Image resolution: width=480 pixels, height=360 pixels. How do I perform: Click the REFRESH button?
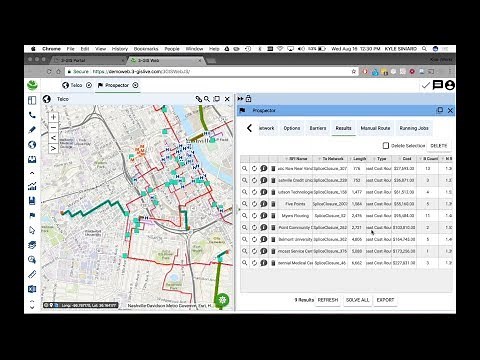tap(328, 300)
